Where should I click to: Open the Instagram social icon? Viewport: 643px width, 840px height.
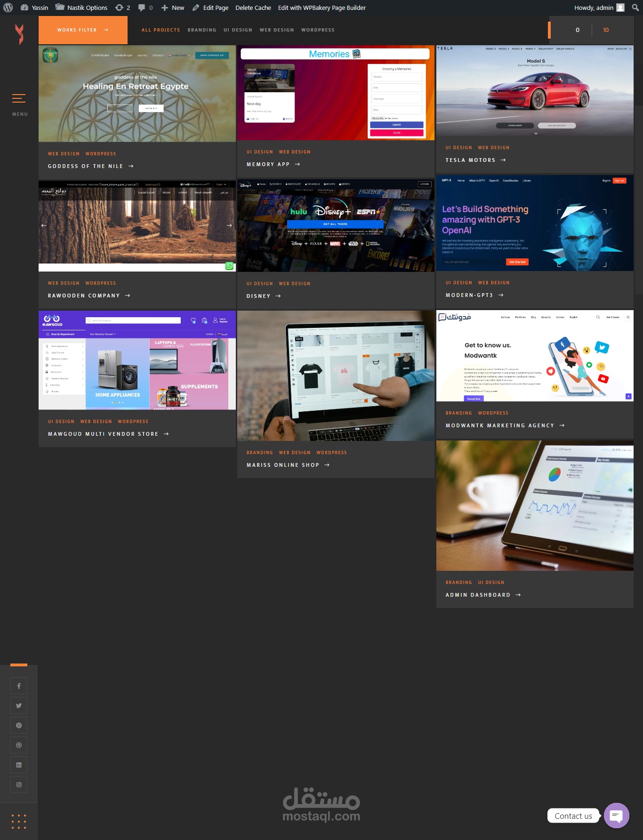click(x=19, y=784)
